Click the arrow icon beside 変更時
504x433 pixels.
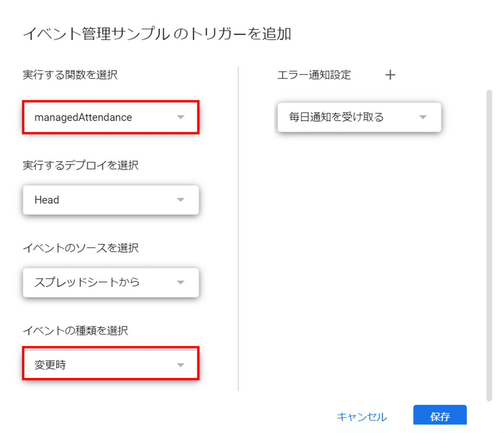tap(181, 365)
